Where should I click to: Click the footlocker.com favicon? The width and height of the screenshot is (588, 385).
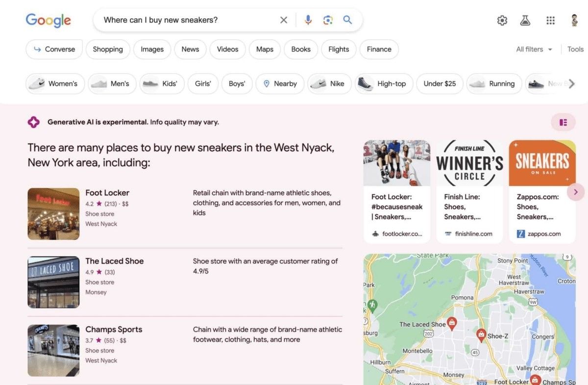click(375, 234)
